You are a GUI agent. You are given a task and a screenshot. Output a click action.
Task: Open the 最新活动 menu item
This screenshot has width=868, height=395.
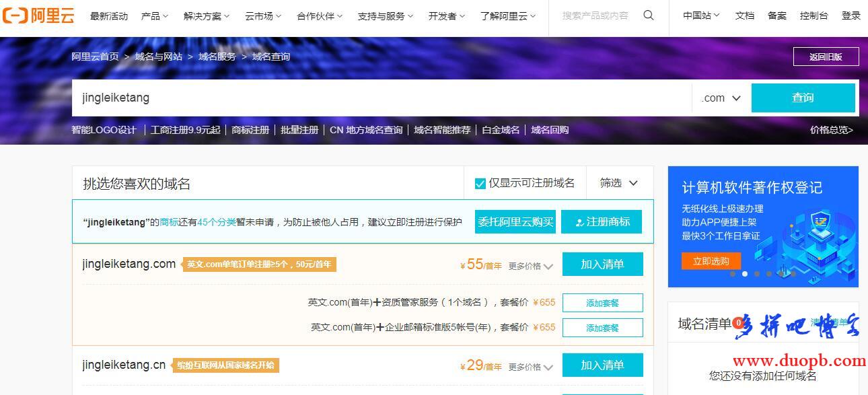[x=109, y=15]
